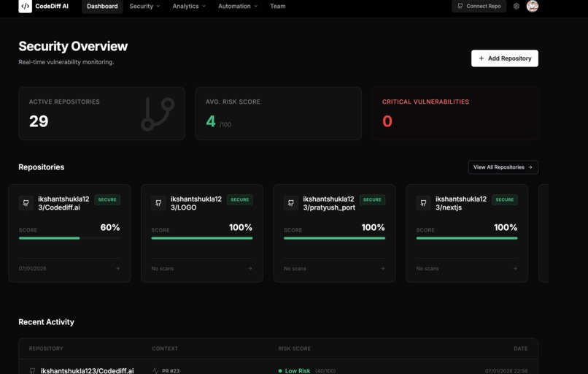Click the 07/01/2026 date on Codediff.ai card
Image resolution: width=588 pixels, height=374 pixels.
[33, 269]
